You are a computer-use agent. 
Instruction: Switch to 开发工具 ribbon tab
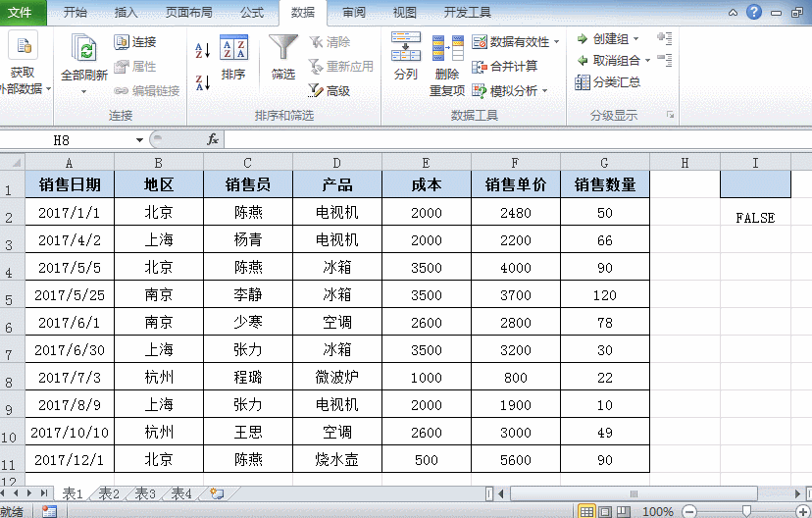coord(467,13)
